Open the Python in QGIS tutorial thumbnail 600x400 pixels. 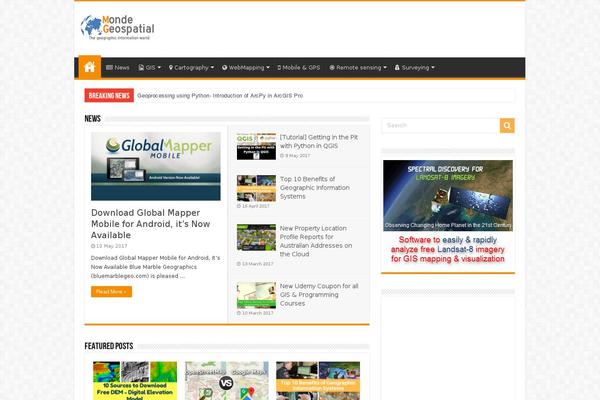click(x=256, y=146)
